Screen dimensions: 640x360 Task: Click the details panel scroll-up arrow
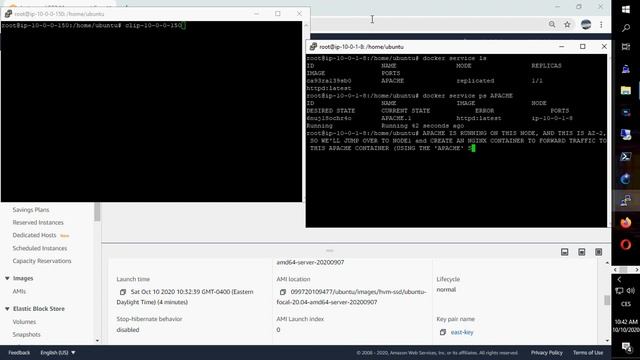point(607,262)
